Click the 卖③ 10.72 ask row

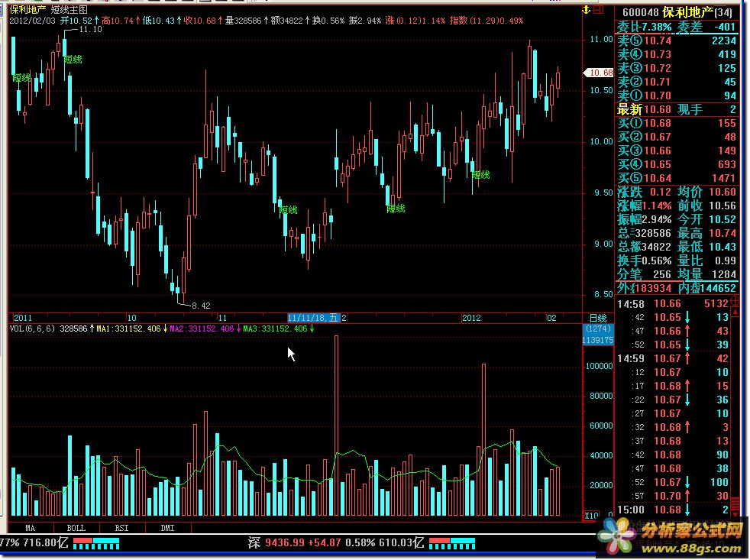pyautogui.click(x=677, y=69)
